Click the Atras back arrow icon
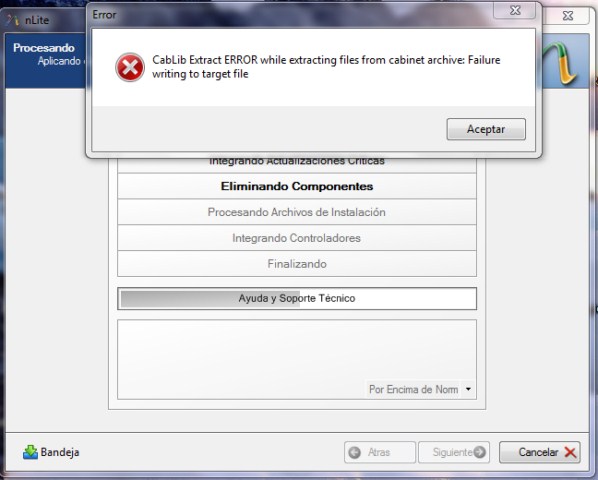The width and height of the screenshot is (598, 480). coord(355,453)
